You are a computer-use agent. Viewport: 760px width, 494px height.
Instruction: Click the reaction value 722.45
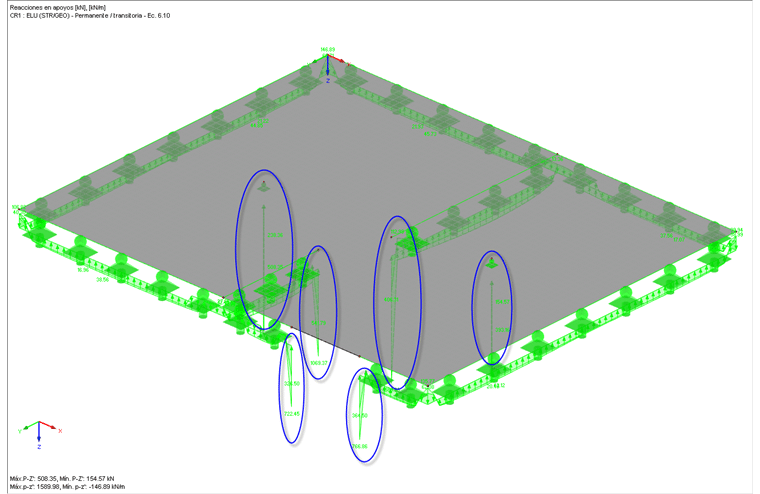[292, 414]
